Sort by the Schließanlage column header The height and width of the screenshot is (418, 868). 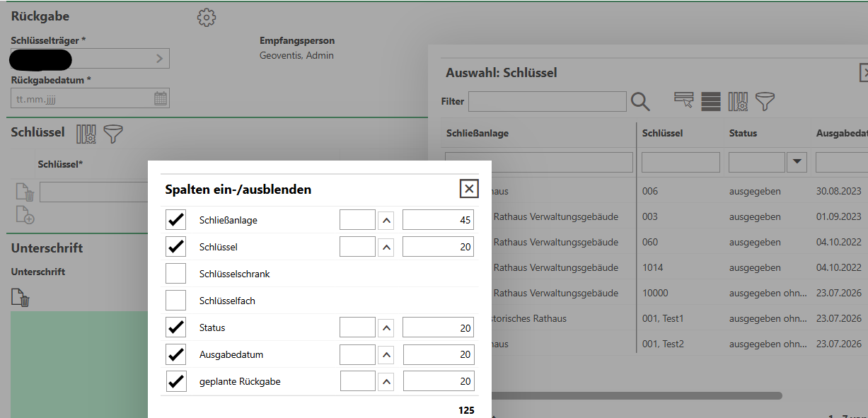tap(477, 133)
